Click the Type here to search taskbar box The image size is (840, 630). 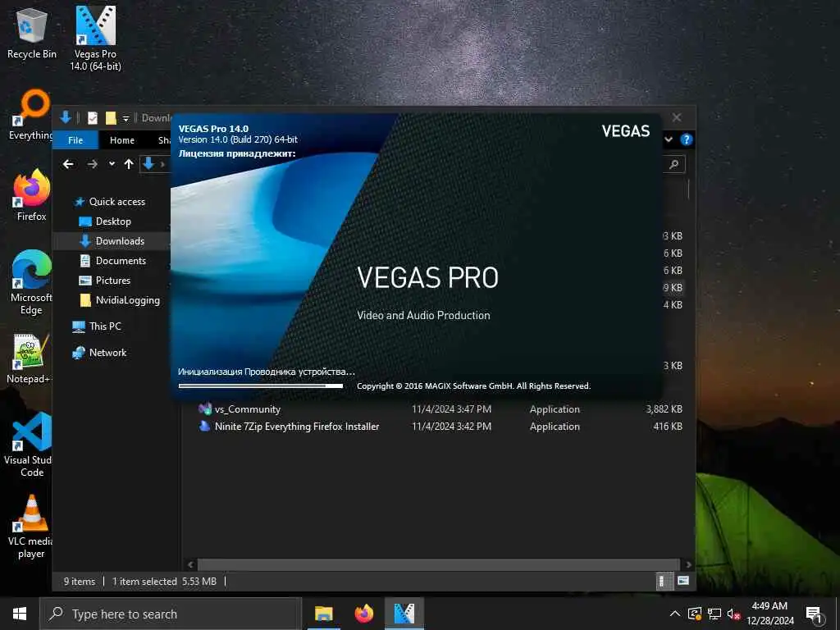171,614
